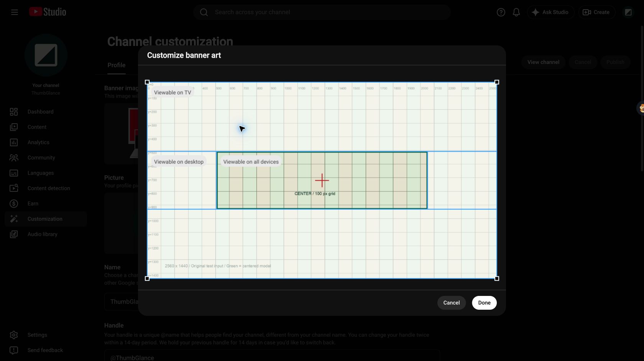Click the 'Viewable on desktop' label
The image size is (644, 361).
[x=179, y=162]
